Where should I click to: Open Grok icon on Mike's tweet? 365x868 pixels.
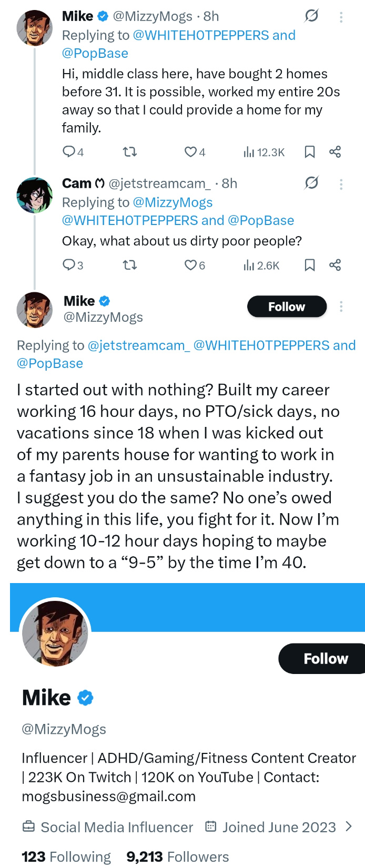pos(311,16)
